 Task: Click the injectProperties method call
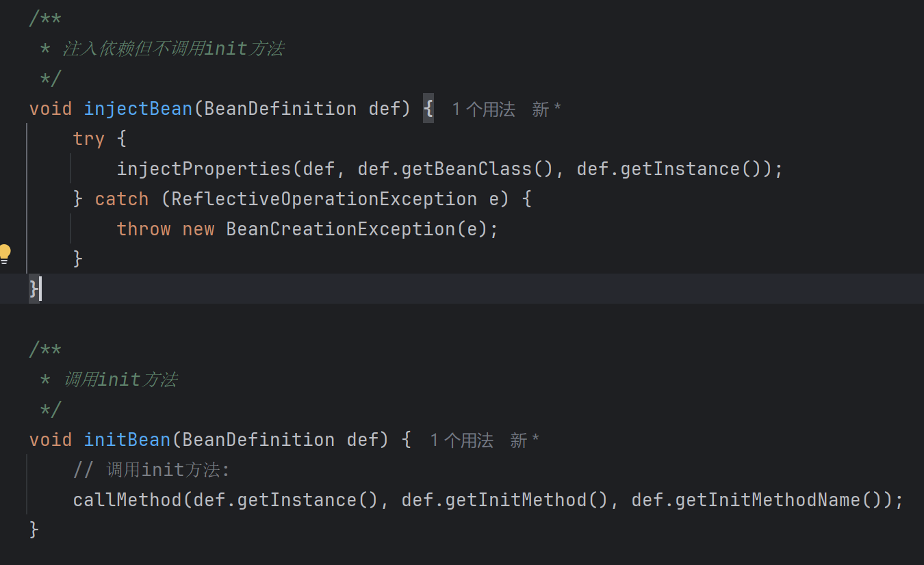click(204, 169)
